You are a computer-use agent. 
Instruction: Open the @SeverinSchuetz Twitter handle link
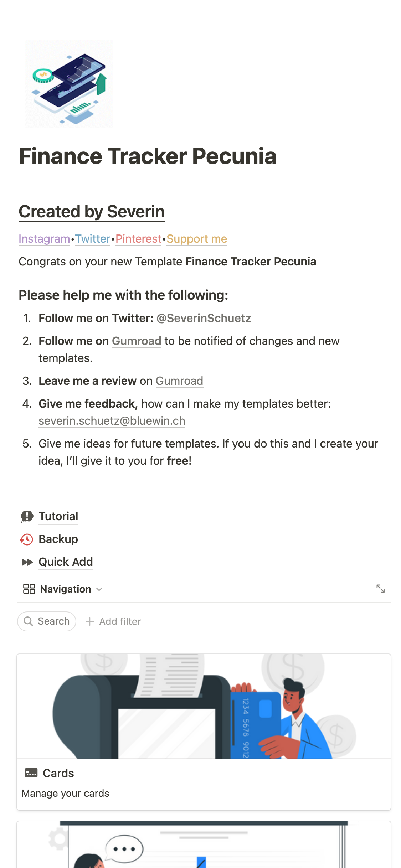click(204, 318)
